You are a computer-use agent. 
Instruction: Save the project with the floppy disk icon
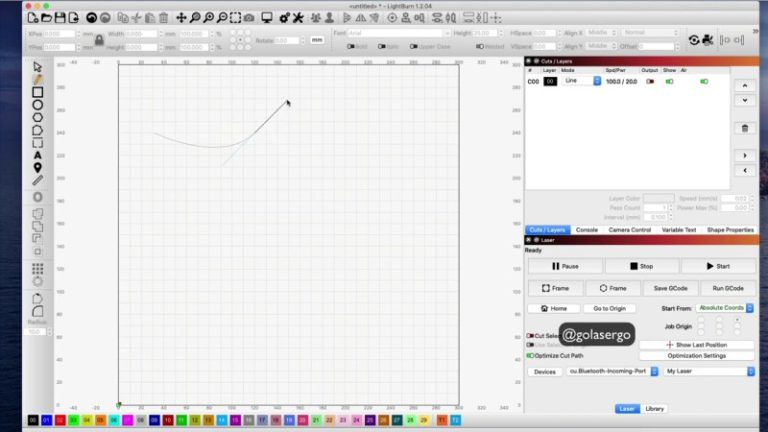[60, 18]
